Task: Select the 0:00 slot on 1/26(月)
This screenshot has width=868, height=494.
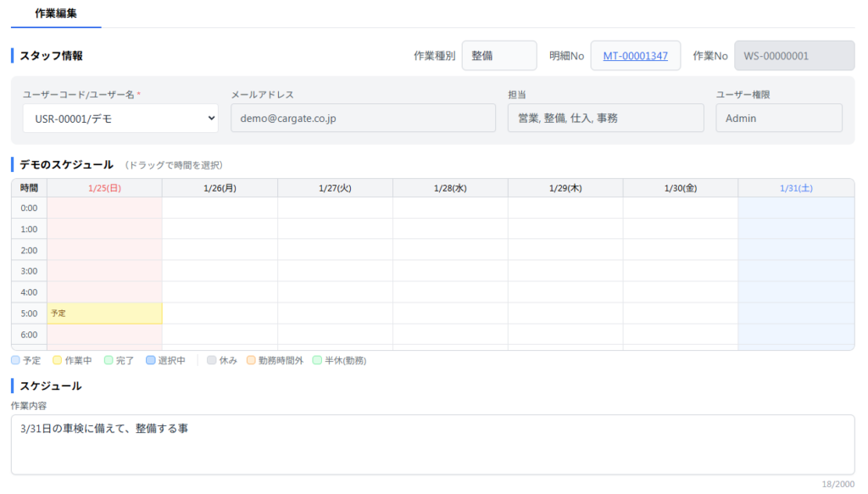Action: point(220,208)
